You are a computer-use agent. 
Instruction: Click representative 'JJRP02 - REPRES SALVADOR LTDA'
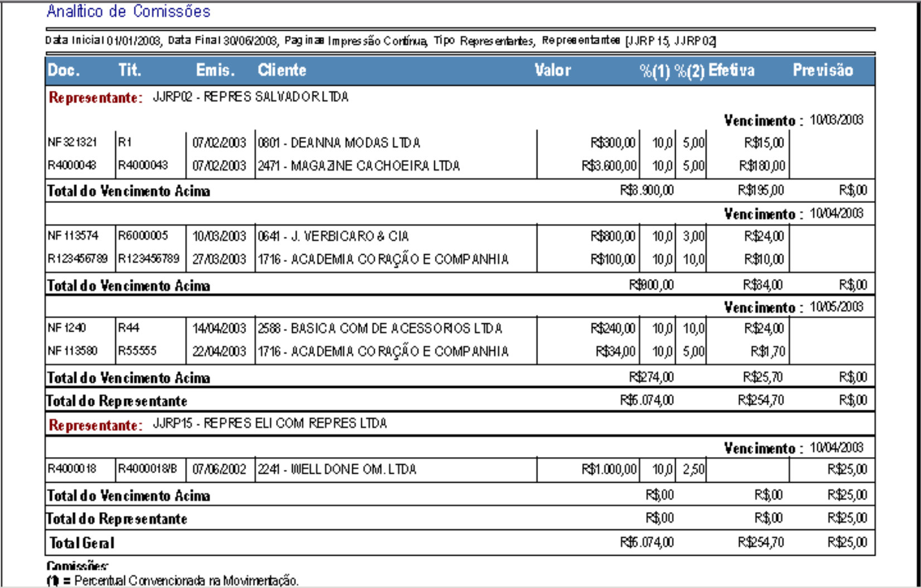point(251,97)
